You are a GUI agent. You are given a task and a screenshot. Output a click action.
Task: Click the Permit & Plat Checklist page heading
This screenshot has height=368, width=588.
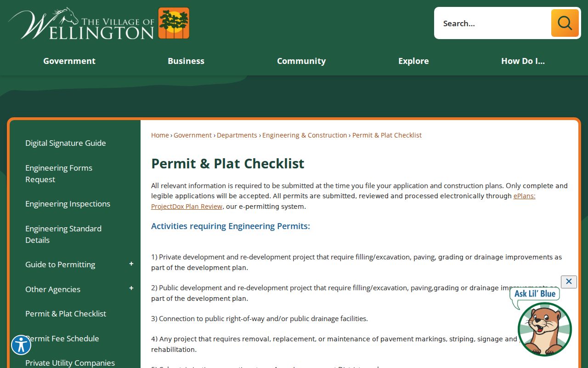(x=228, y=163)
